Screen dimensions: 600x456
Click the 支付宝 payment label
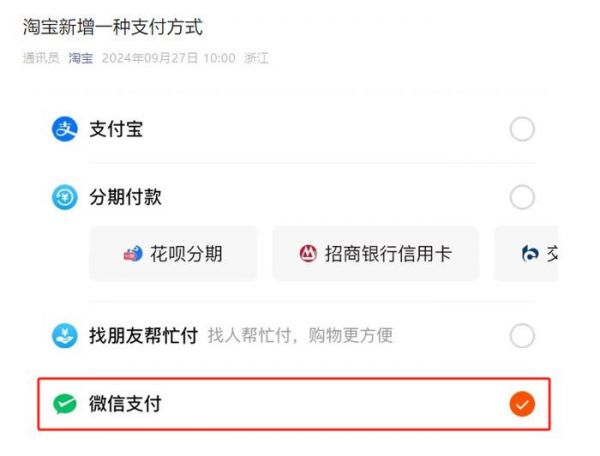pos(116,129)
